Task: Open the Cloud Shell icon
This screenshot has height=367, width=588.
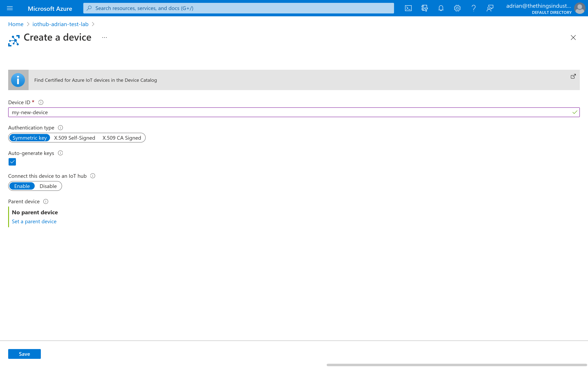Action: 408,8
